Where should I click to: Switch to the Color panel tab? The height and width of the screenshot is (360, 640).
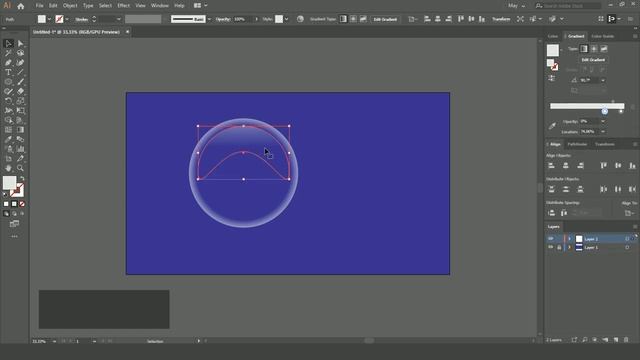553,36
